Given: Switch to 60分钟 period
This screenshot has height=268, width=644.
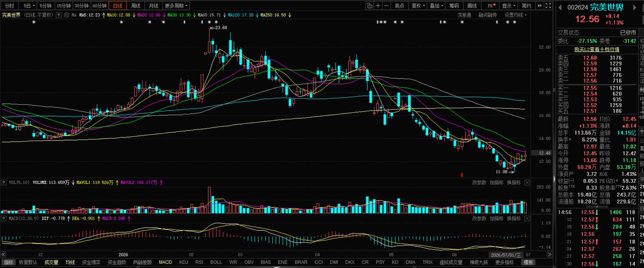Looking at the screenshot, I should [x=99, y=6].
